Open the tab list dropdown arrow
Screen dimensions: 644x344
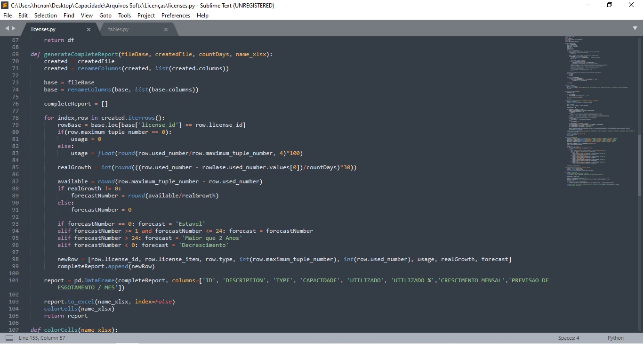634,29
